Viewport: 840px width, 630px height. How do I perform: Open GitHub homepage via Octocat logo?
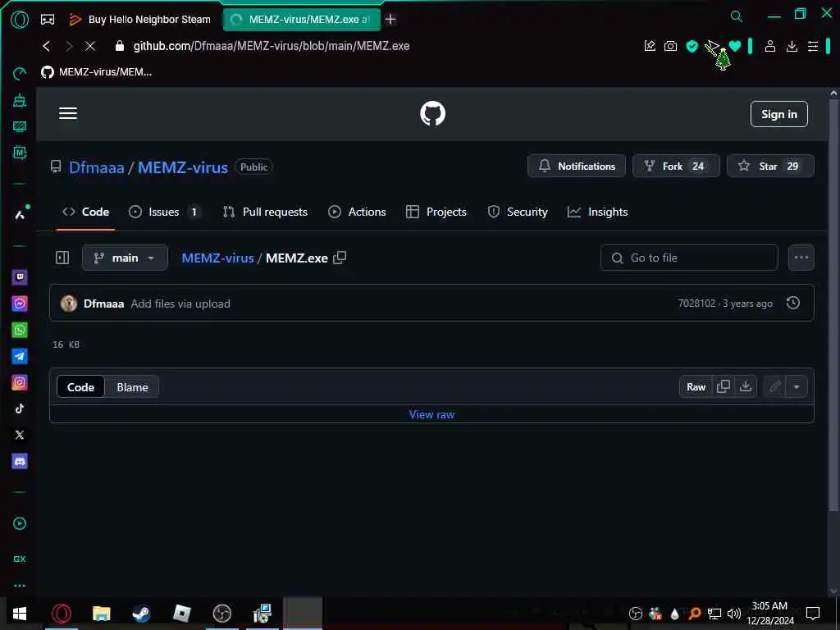pyautogui.click(x=432, y=113)
